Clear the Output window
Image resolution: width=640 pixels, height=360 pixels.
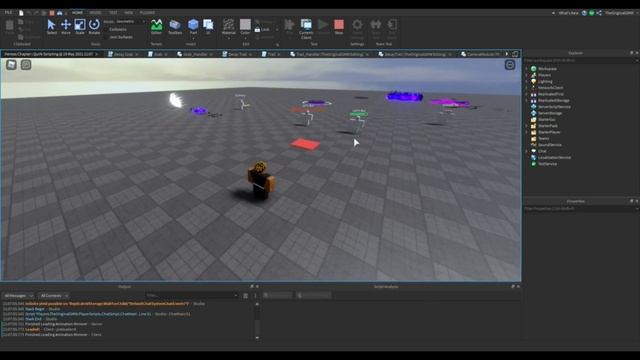pos(245,296)
